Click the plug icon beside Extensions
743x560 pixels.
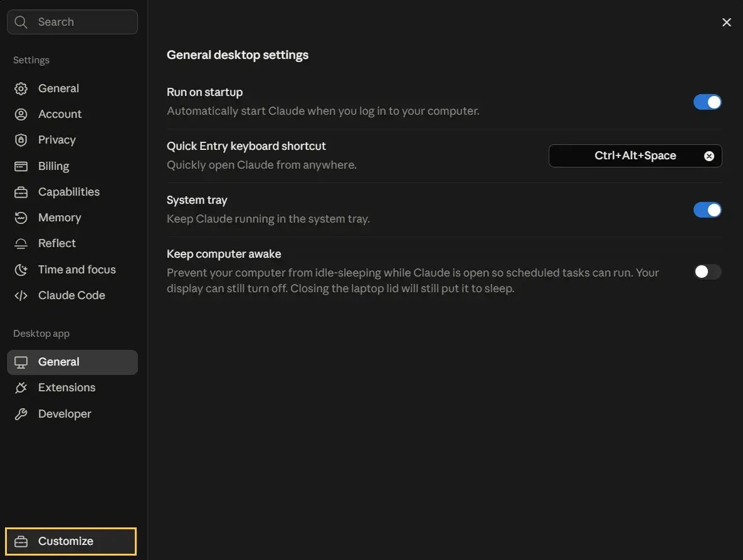tap(21, 388)
